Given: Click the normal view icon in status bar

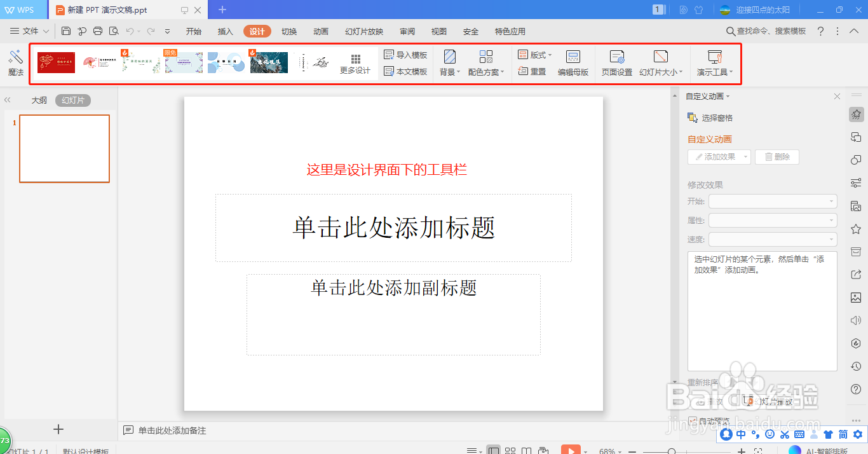Looking at the screenshot, I should [x=494, y=451].
